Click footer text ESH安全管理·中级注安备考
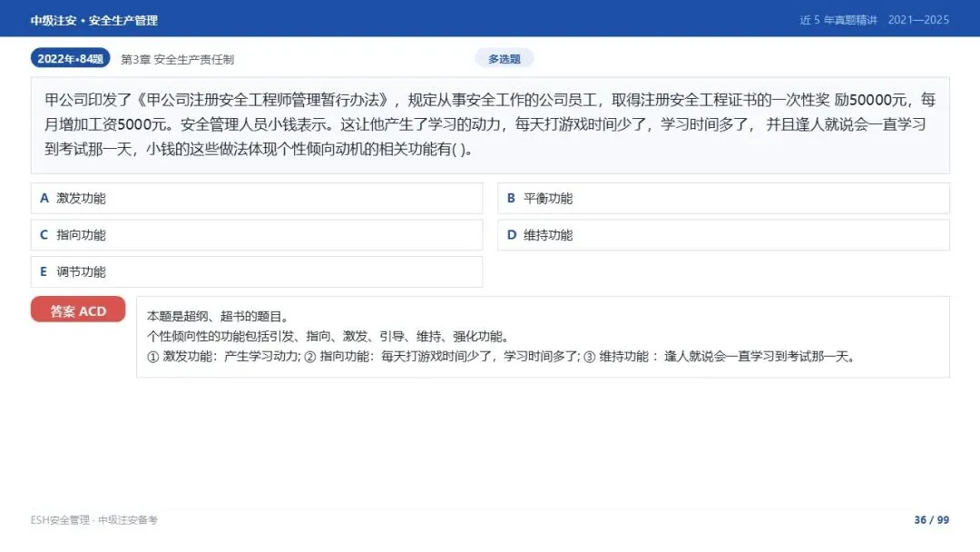The image size is (980, 552). point(94,520)
